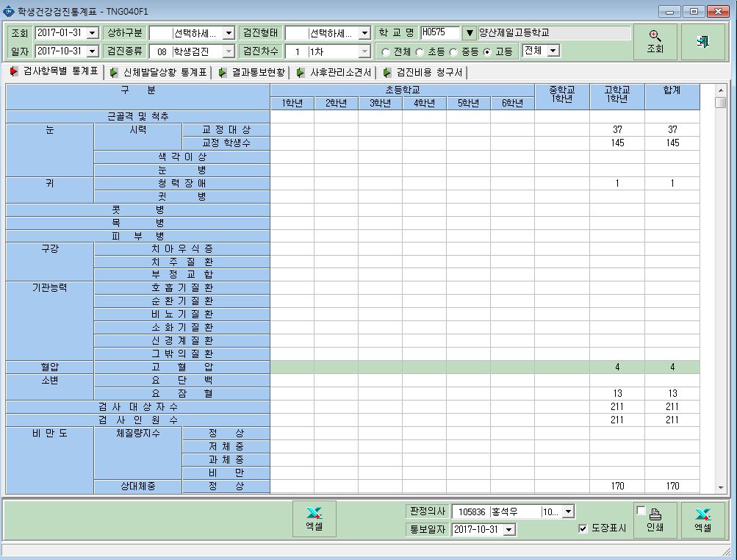The width and height of the screenshot is (737, 560).
Task: Switch to the 결과통보현황 tab
Action: (253, 73)
